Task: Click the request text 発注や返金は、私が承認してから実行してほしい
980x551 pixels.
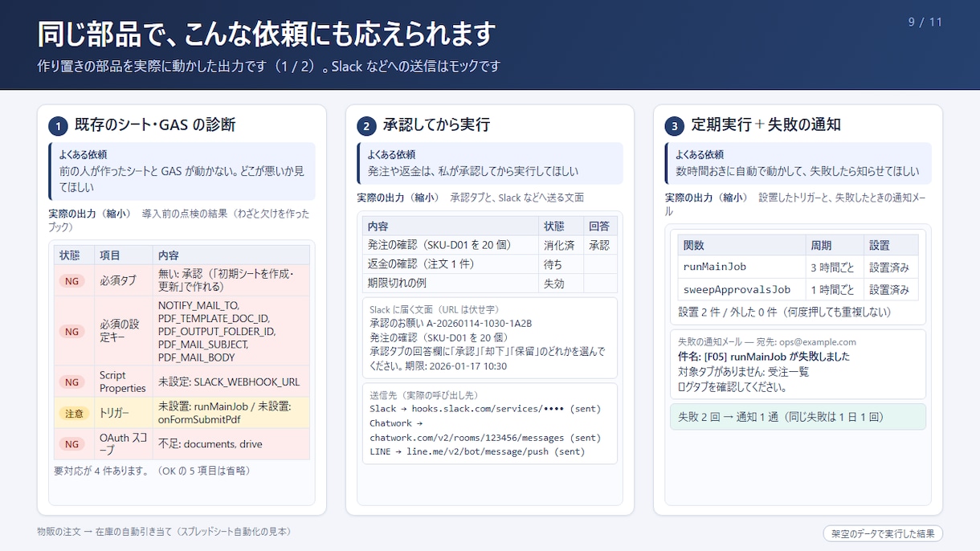Action: [x=472, y=172]
